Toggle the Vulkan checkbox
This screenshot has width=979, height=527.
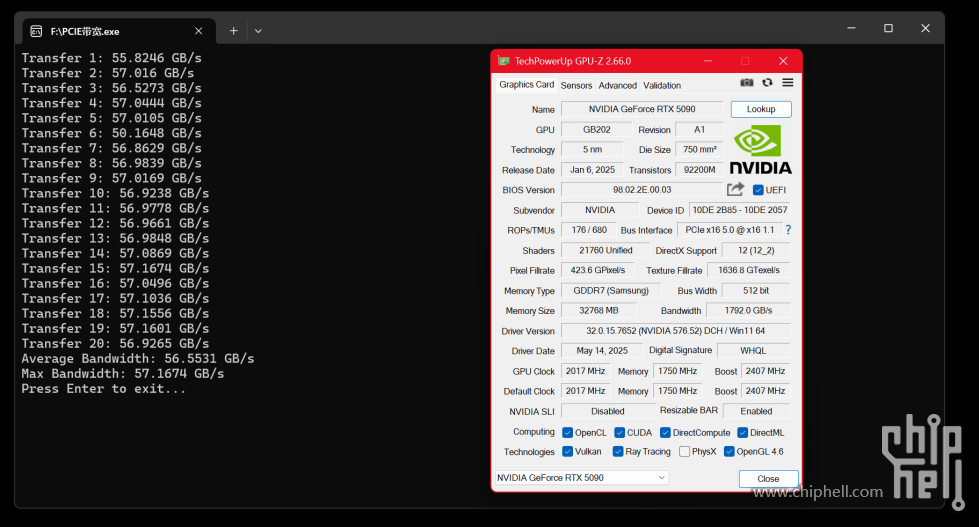[x=568, y=451]
